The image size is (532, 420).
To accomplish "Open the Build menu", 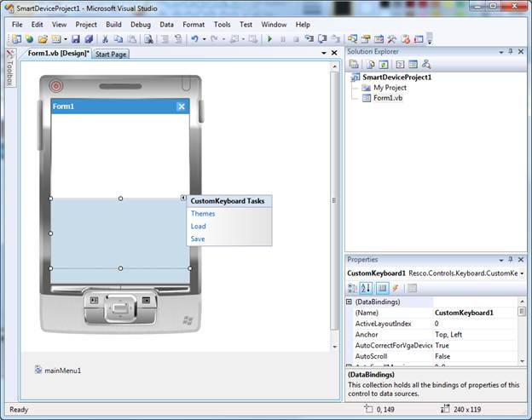I will pyautogui.click(x=113, y=25).
